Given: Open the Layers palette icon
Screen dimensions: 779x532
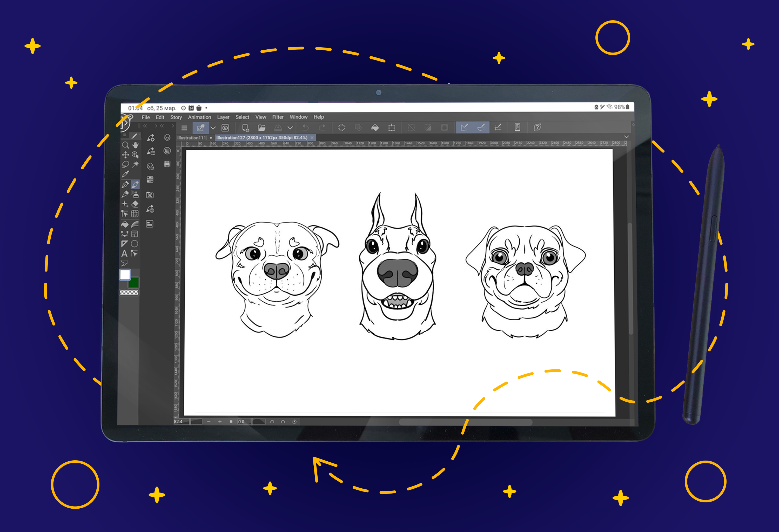Looking at the screenshot, I should click(167, 137).
